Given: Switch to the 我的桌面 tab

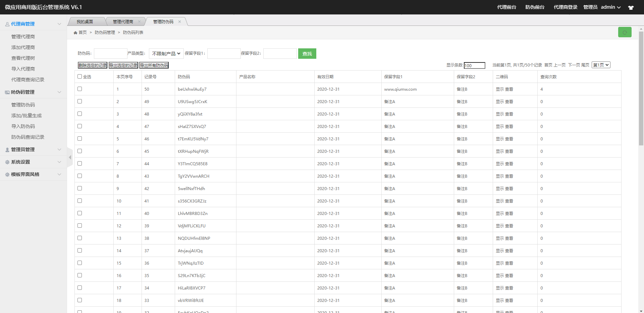Looking at the screenshot, I should coord(85,22).
